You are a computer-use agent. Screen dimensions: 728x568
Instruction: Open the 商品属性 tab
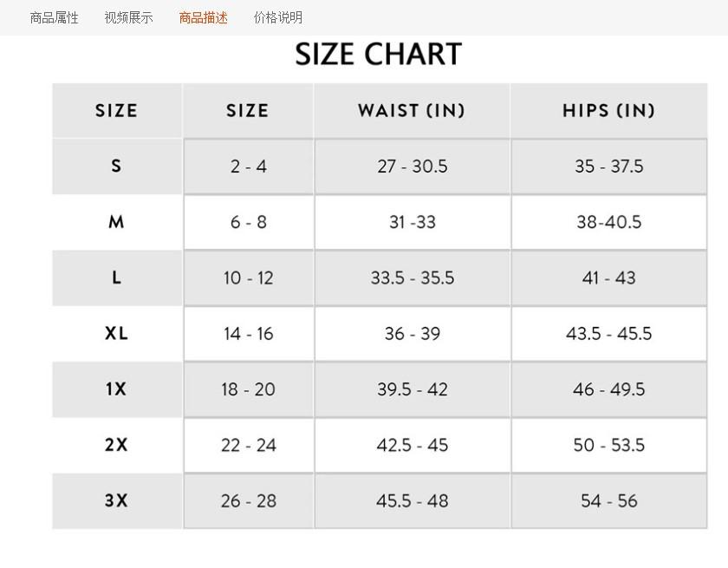coord(54,17)
